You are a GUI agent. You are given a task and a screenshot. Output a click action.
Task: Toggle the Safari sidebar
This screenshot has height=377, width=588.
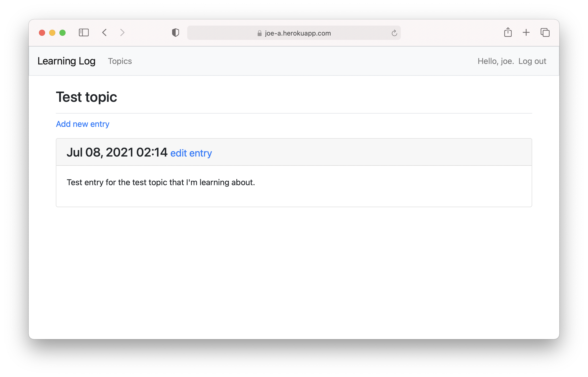coord(83,32)
